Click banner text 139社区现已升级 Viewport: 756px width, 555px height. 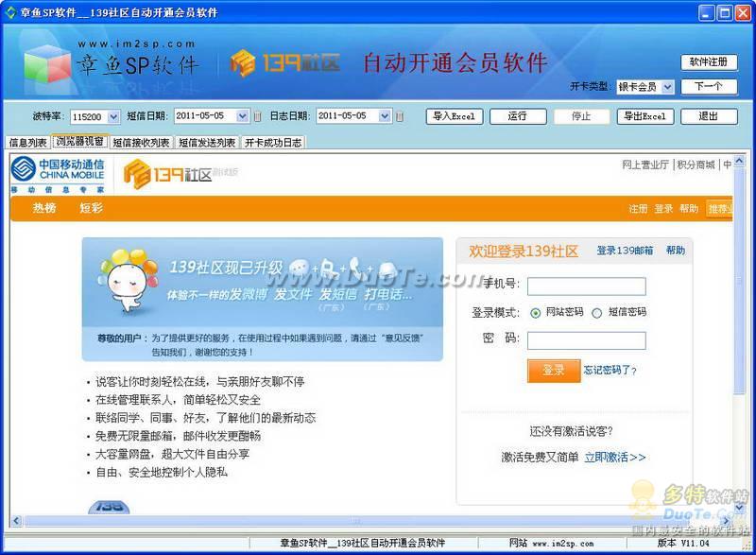[x=226, y=267]
